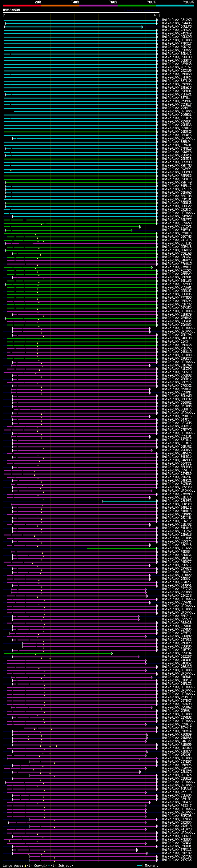Select hit label UniRef100_Q06H31
Screen dimensions: 197x868
click(177, 115)
